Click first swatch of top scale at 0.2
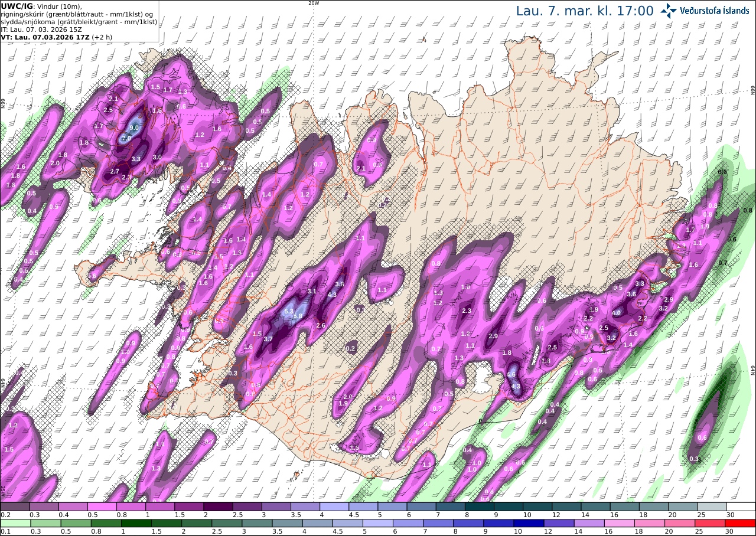756x536 pixels. click(15, 506)
